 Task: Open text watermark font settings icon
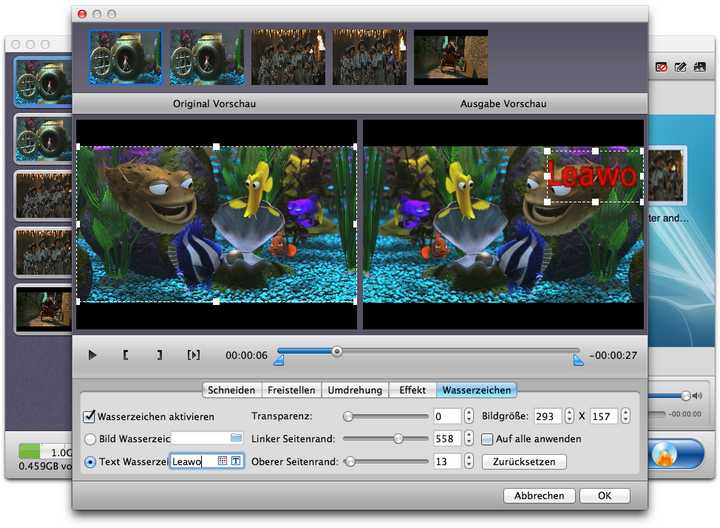[236, 461]
